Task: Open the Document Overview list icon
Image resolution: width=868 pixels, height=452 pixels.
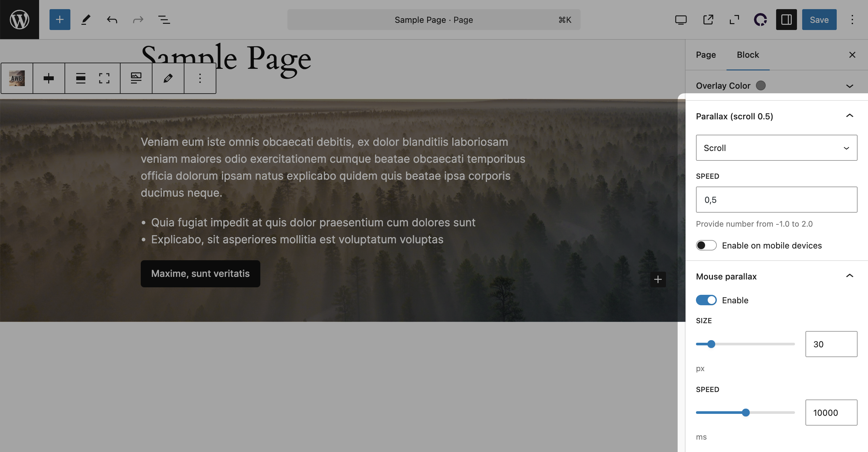Action: tap(164, 19)
